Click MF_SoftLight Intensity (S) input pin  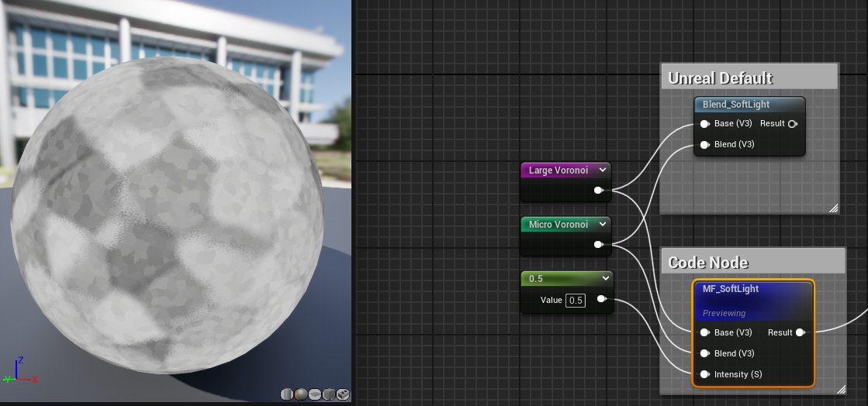point(704,374)
